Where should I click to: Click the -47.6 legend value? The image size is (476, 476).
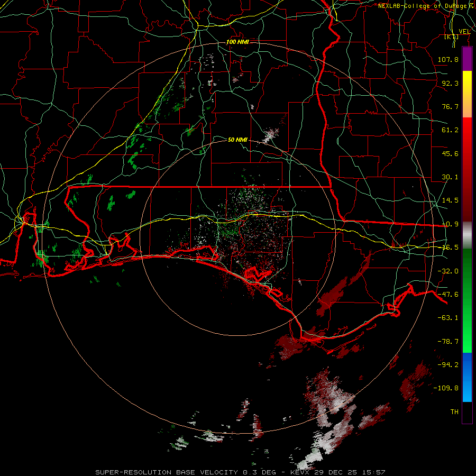(x=448, y=295)
